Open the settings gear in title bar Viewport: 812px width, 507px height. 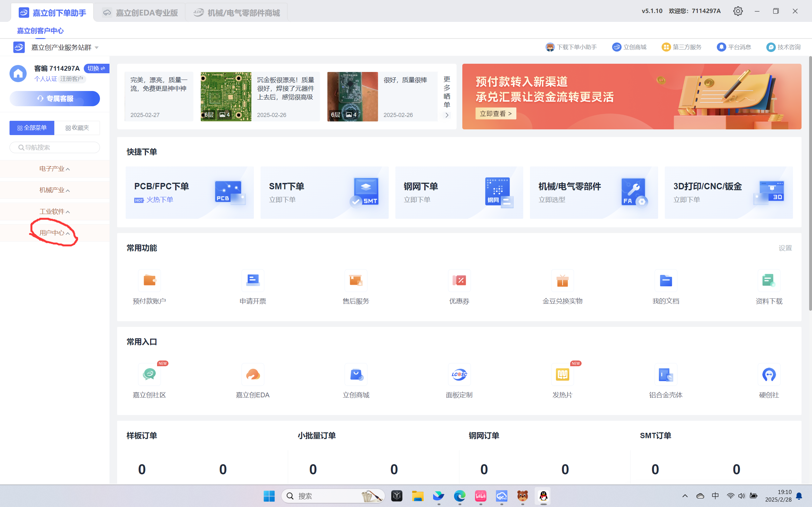coord(738,11)
